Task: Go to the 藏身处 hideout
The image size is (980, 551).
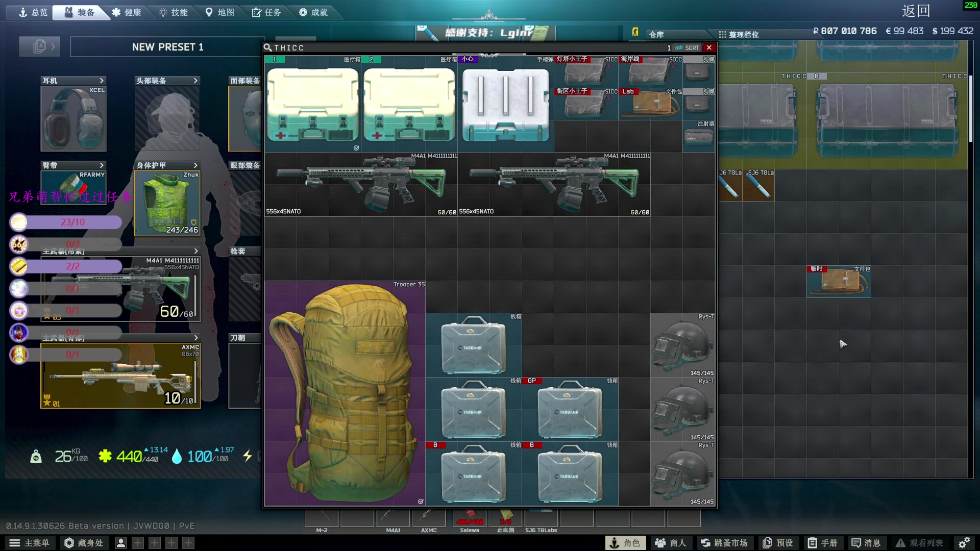Action: pyautogui.click(x=84, y=543)
